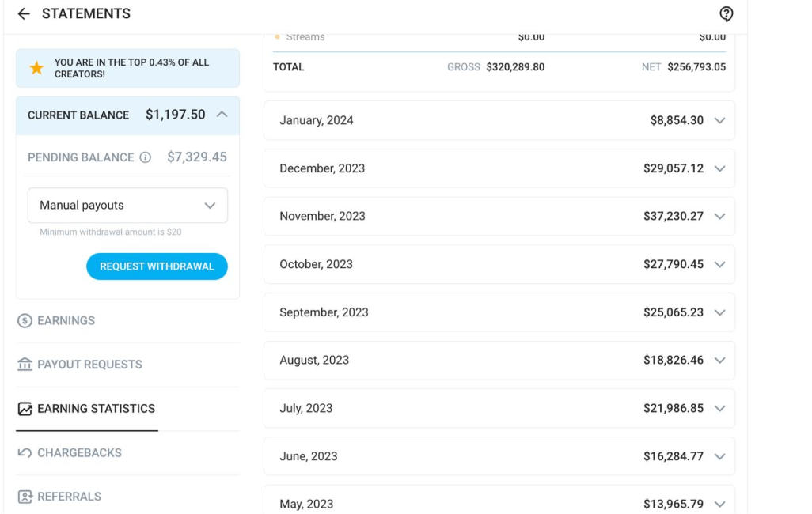Click the Earnings dollar-circle icon
812x514 pixels.
coord(25,321)
